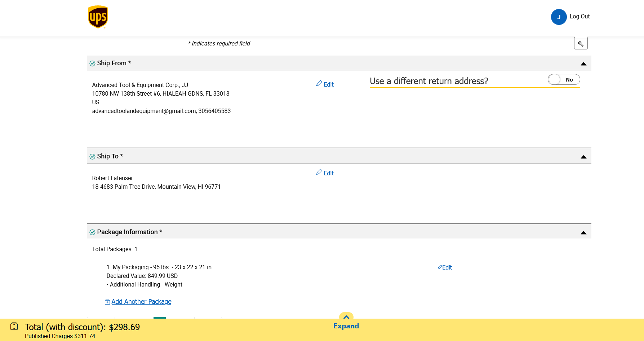Click the Package Information header title
This screenshot has height=341, width=644.
(x=130, y=232)
